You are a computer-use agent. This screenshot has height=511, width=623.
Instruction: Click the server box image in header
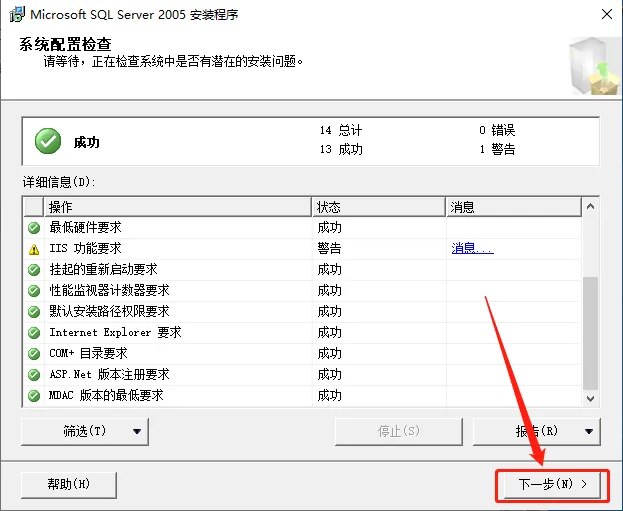[x=594, y=66]
